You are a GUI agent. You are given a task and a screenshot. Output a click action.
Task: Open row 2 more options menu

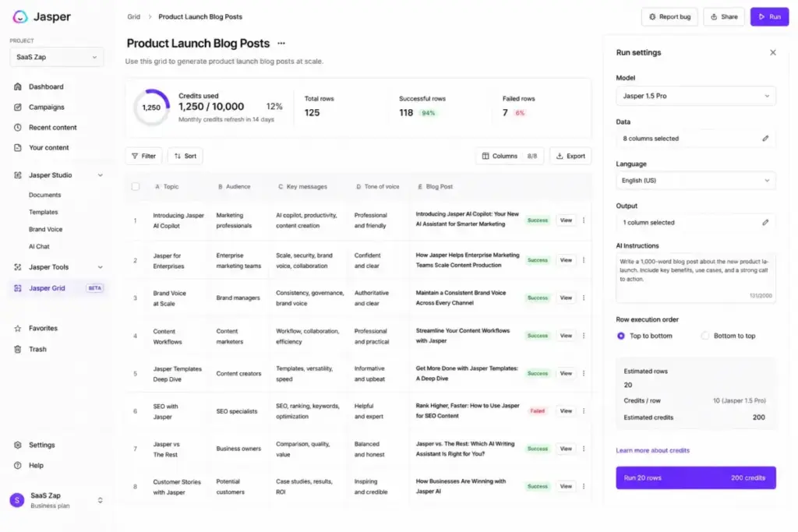coord(584,260)
